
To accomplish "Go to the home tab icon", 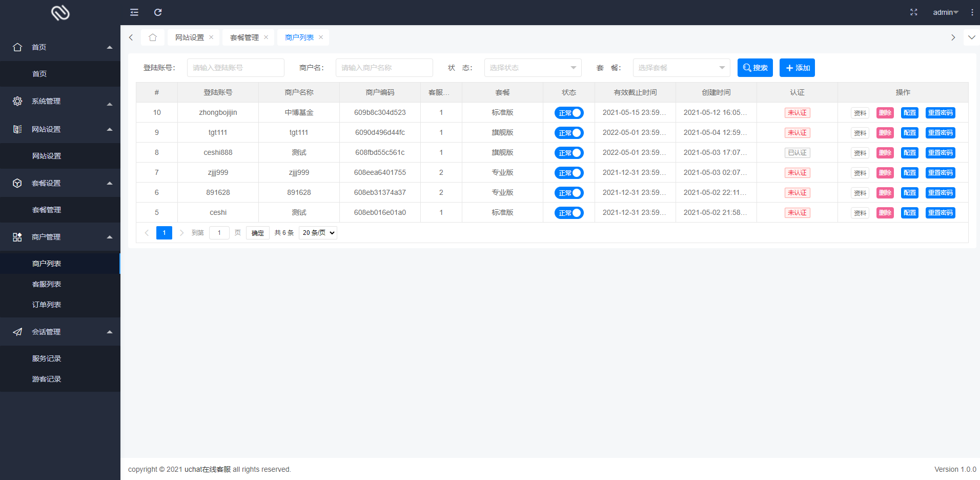I will [x=153, y=37].
